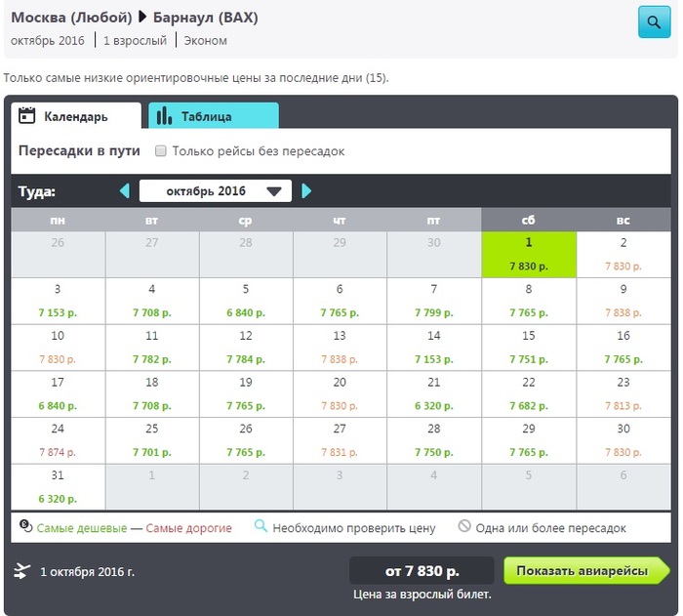Click the airplane icon near departure date
The height and width of the screenshot is (616, 683).
point(22,571)
